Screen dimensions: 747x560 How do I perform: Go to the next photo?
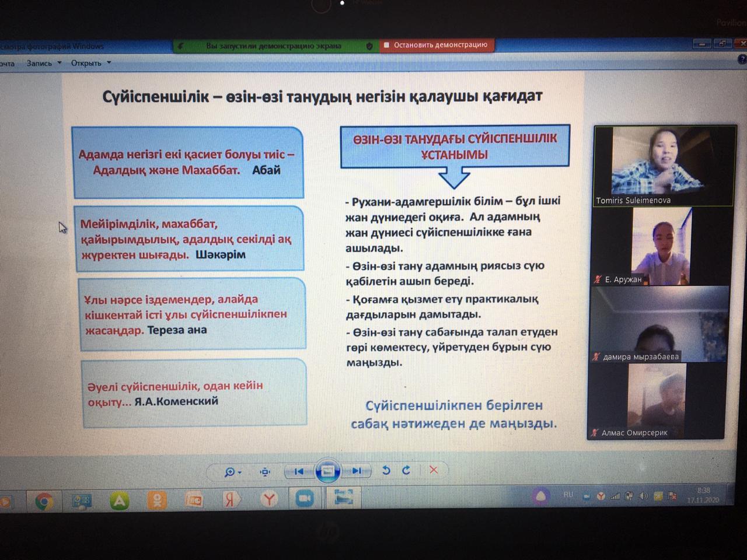point(357,471)
